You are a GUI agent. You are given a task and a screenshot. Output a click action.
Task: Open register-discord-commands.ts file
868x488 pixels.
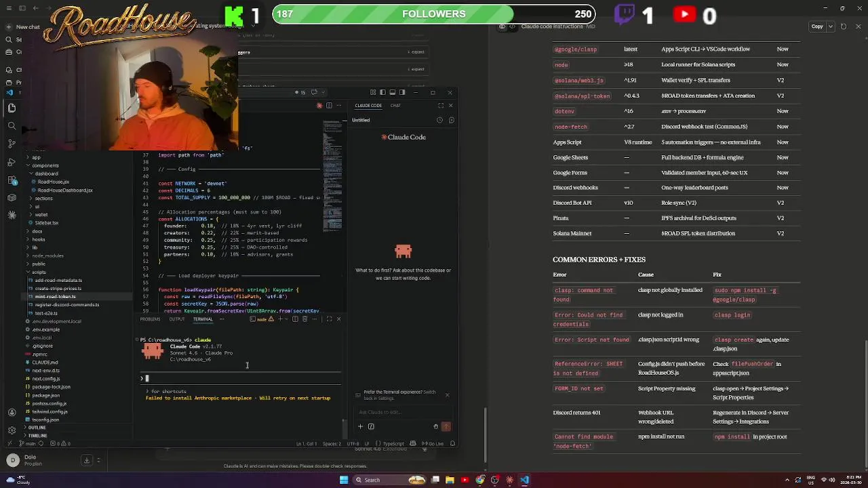66,304
